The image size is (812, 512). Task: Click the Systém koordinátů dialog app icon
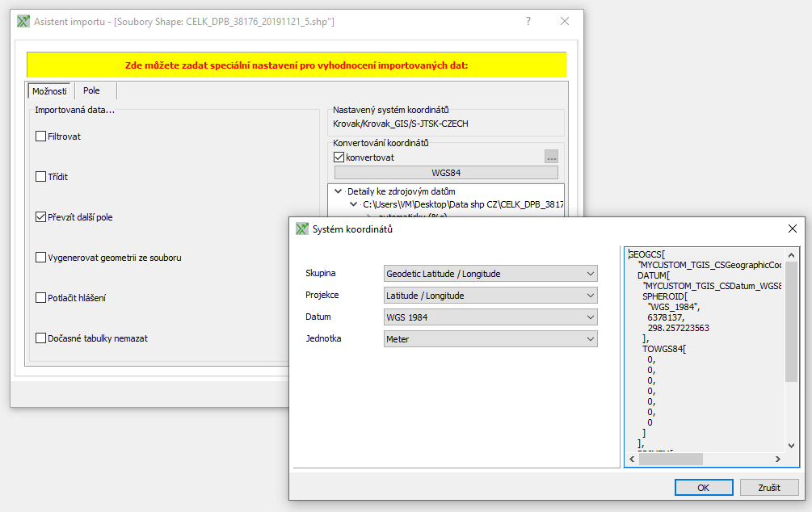coord(302,229)
